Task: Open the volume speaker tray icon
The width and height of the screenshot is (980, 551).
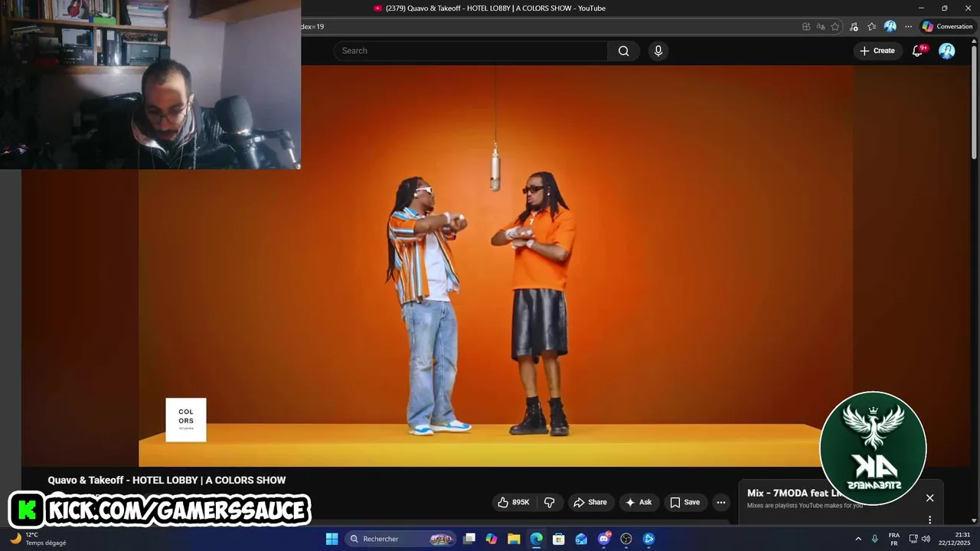Action: (x=926, y=539)
